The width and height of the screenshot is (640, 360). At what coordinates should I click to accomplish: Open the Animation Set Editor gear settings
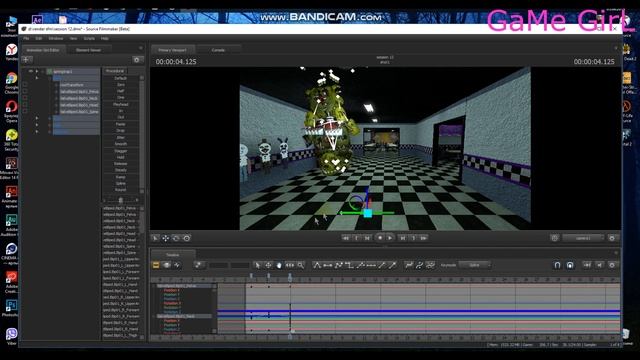click(x=137, y=60)
